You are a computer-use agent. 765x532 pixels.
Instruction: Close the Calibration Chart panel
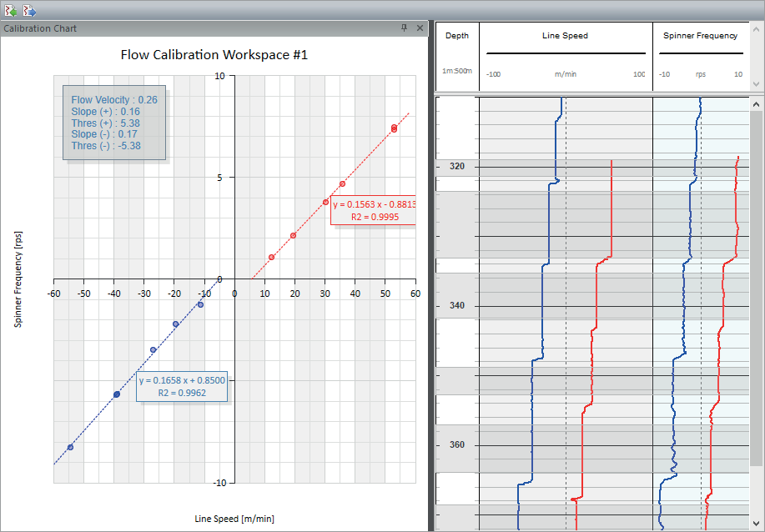point(420,28)
